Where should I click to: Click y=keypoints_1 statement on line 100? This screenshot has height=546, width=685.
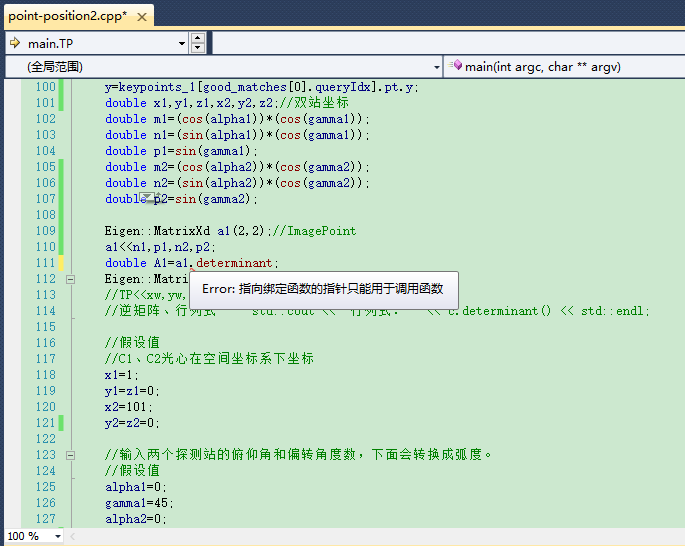pyautogui.click(x=262, y=87)
